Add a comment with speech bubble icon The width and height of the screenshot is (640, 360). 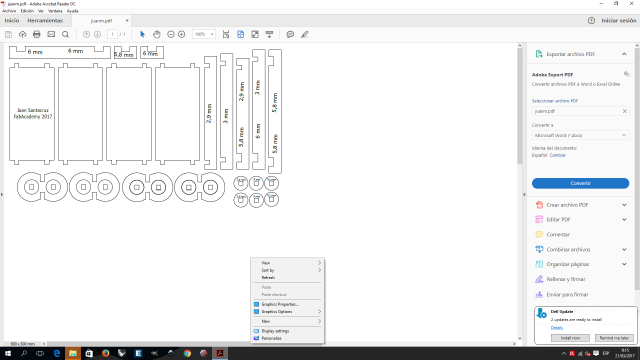click(x=290, y=35)
